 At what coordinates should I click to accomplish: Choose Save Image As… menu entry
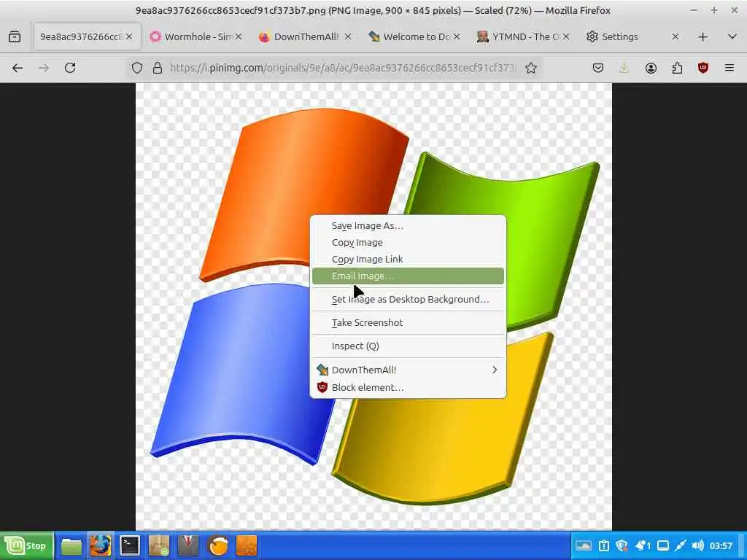pyautogui.click(x=408, y=226)
